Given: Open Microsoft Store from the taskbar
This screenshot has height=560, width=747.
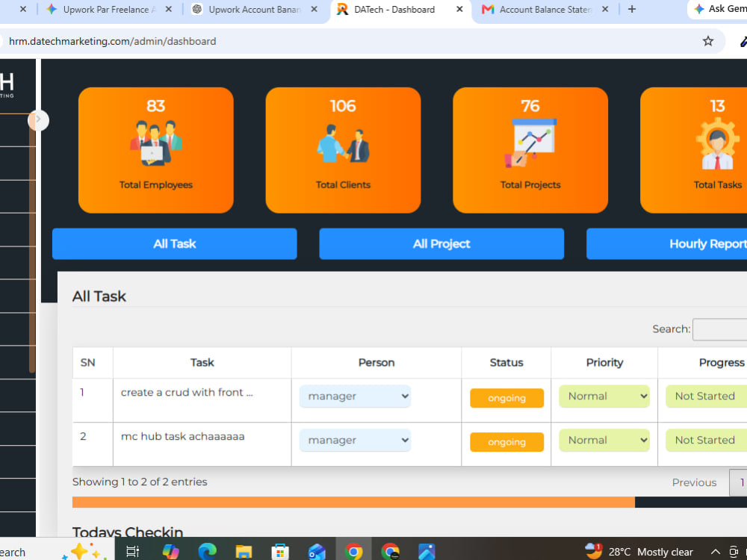Looking at the screenshot, I should coord(280,552).
